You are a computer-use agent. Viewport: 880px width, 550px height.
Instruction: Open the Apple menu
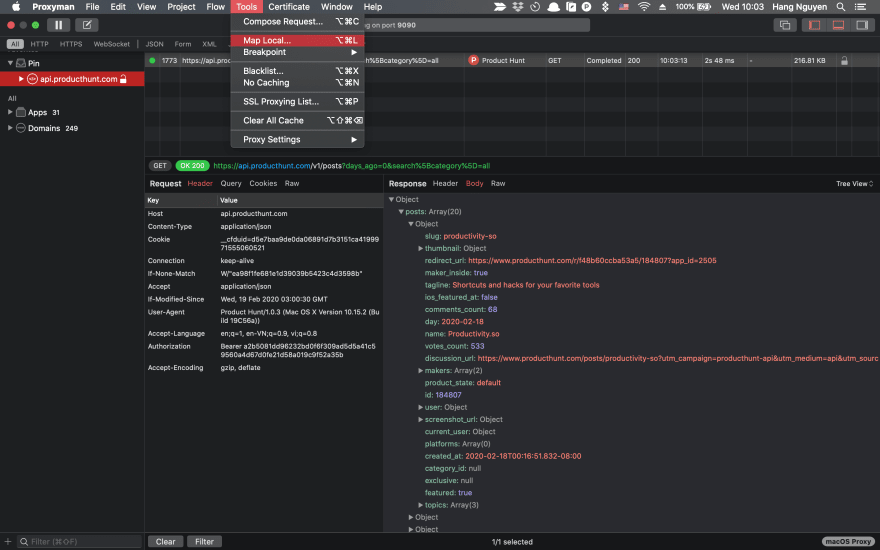pyautogui.click(x=16, y=7)
